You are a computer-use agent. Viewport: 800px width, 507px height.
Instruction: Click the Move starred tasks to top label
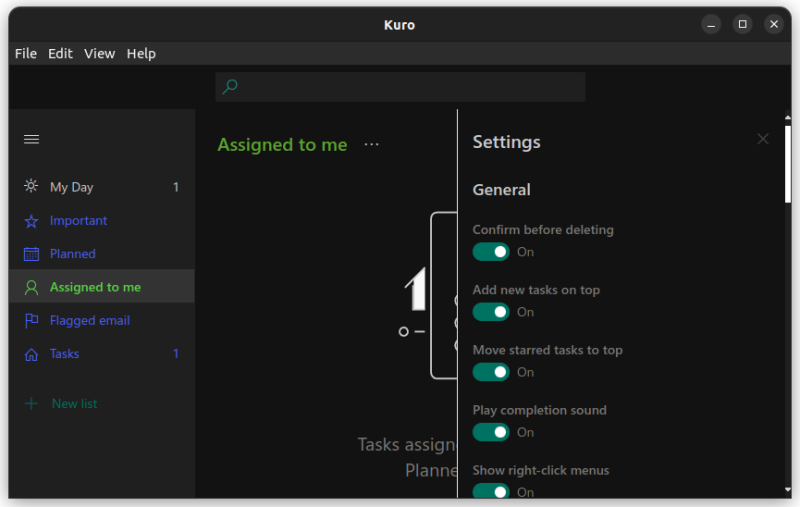click(x=547, y=350)
